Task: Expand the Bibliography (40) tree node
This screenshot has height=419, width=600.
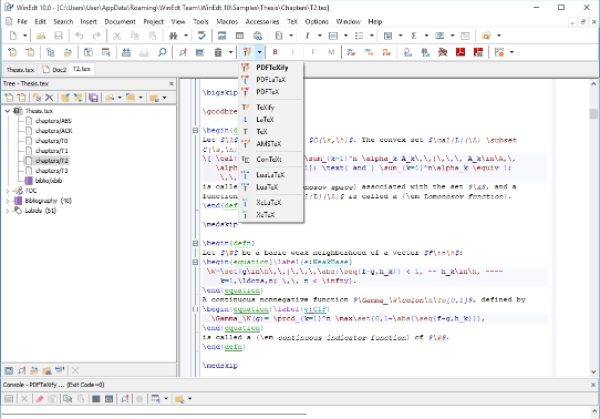Action: (x=7, y=201)
